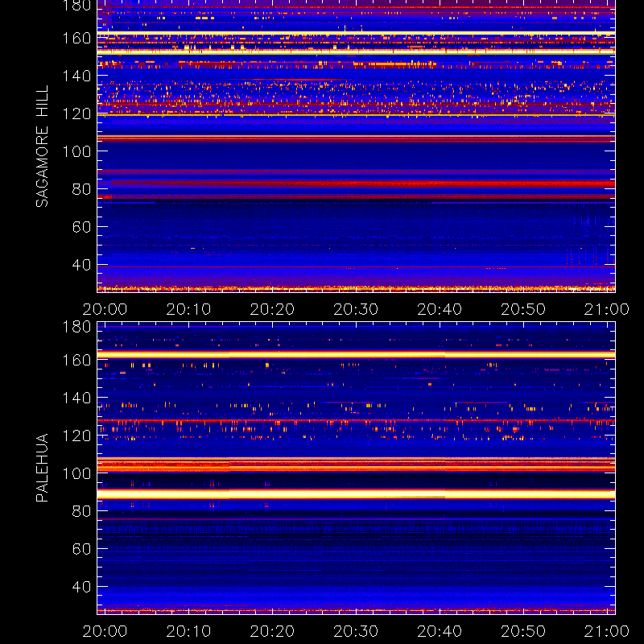This screenshot has width=644, height=644.
Task: Choose 20:10 time label of Palehua plot
Action: (188, 631)
